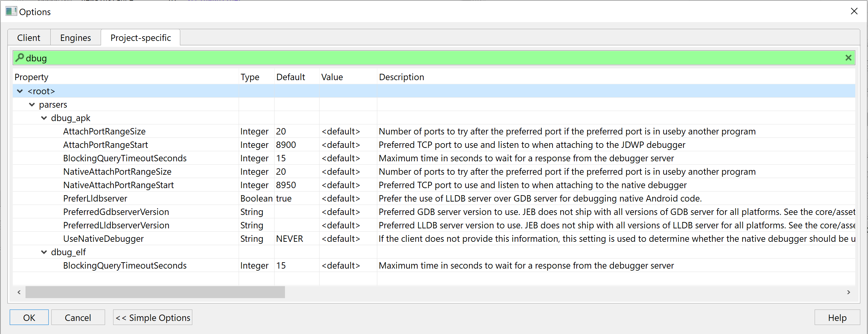Screen dimensions: 868x334
Task: Clear the dbug filter with the X icon
Action: tap(848, 58)
